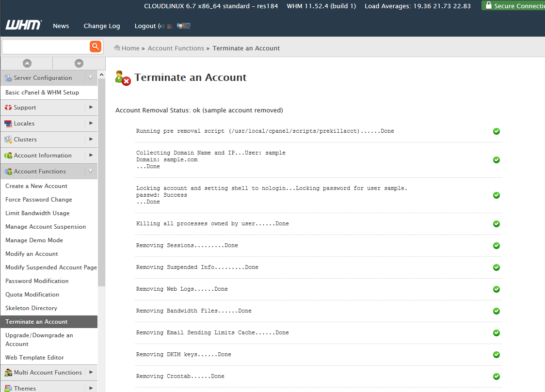The height and width of the screenshot is (392, 545).
Task: Click the Clusters servers icon
Action: point(8,140)
